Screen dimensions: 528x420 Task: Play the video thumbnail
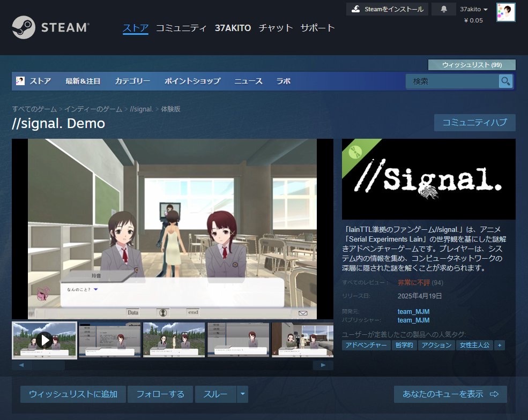tap(44, 340)
